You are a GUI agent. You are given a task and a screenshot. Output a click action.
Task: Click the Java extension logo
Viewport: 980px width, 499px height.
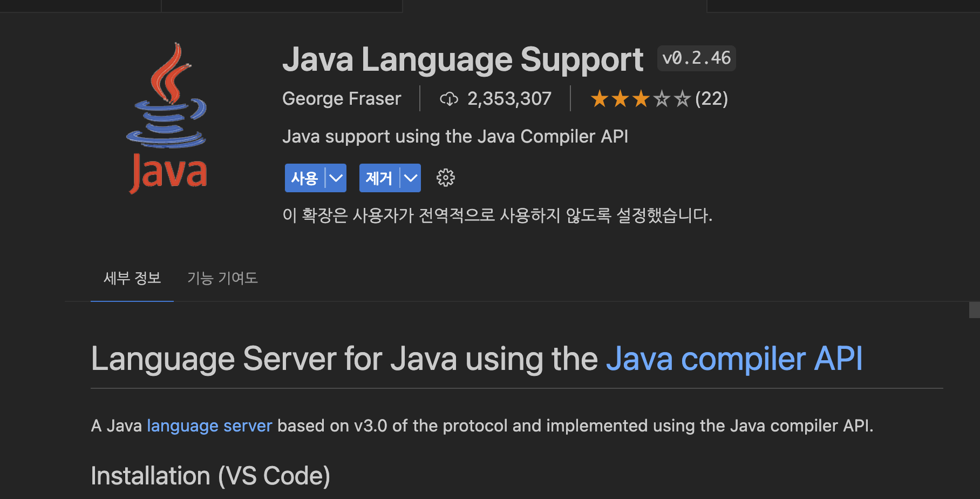pos(167,118)
